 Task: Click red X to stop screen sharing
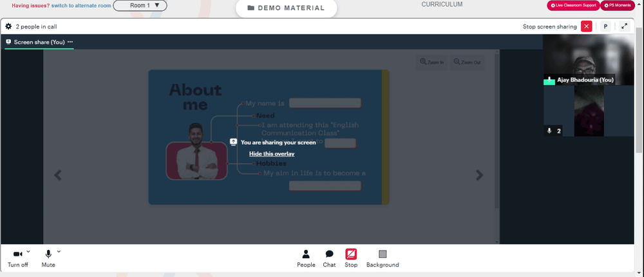tap(586, 26)
